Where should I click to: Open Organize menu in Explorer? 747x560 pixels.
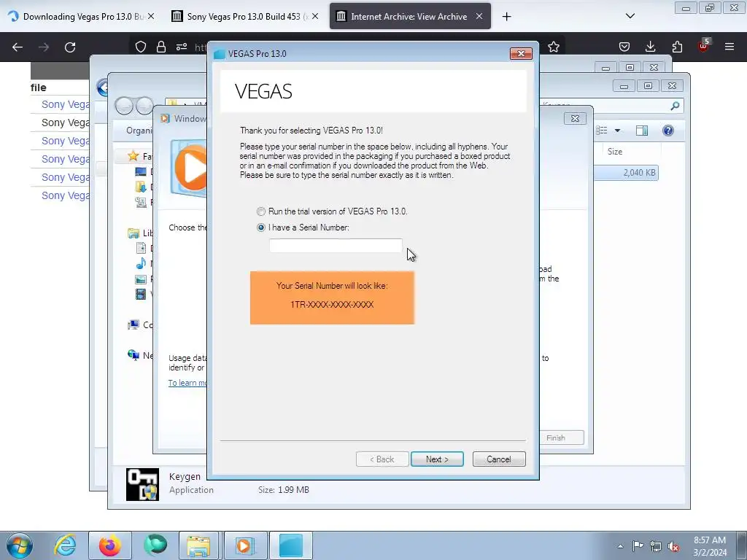(x=138, y=131)
